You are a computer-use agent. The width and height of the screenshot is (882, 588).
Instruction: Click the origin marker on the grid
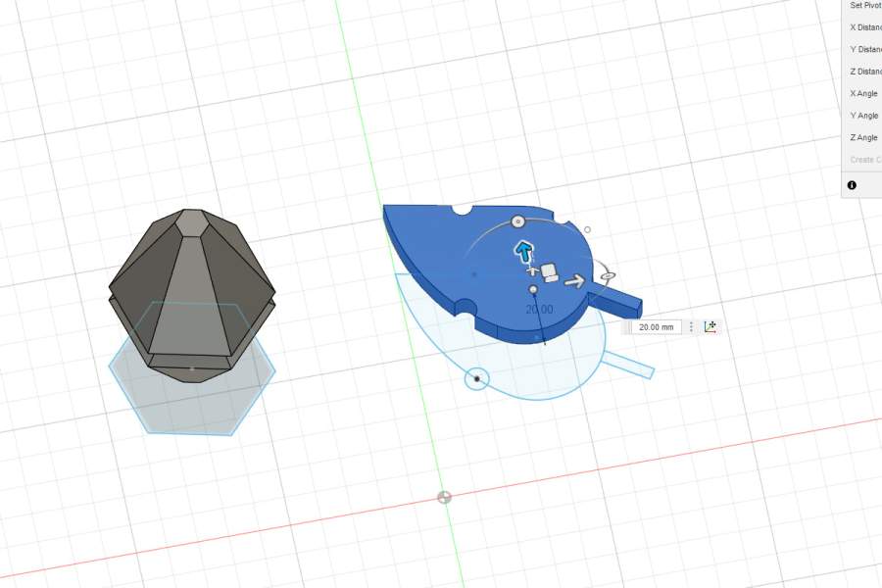tap(444, 498)
